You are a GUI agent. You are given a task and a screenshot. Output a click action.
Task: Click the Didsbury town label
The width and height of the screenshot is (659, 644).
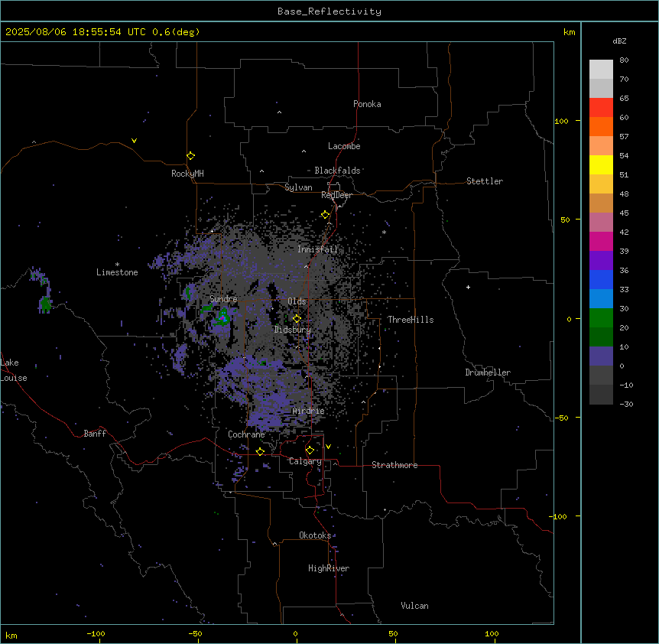coord(293,330)
